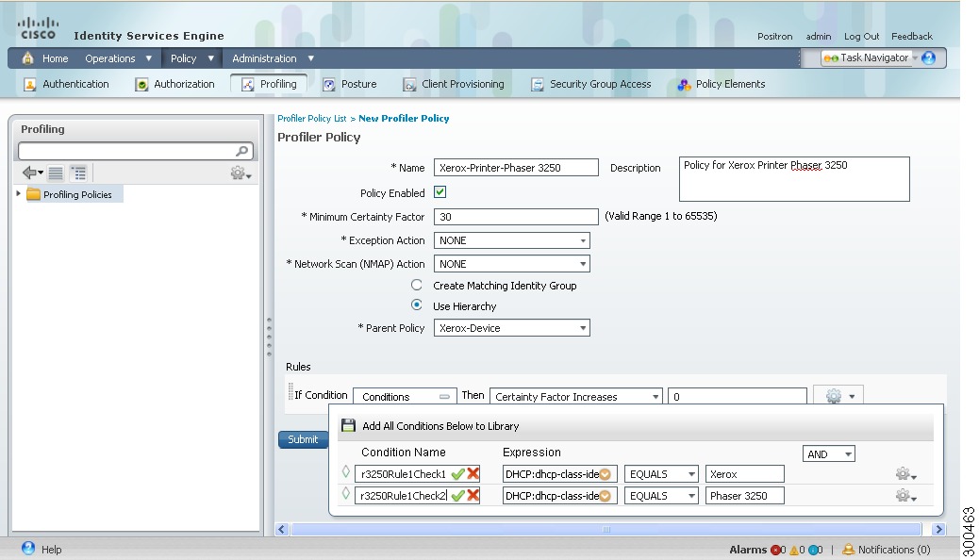Click the Cisco logo
979x560 pixels.
click(x=38, y=28)
